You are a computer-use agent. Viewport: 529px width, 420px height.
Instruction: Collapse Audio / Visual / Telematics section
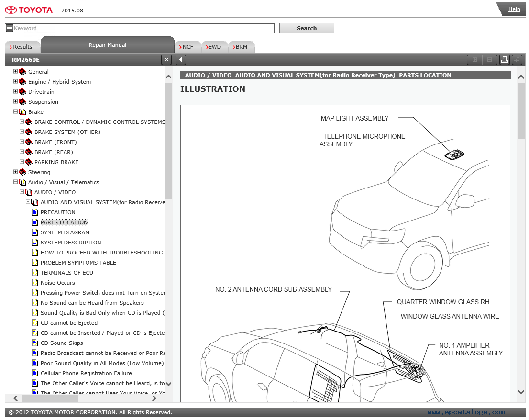(15, 181)
